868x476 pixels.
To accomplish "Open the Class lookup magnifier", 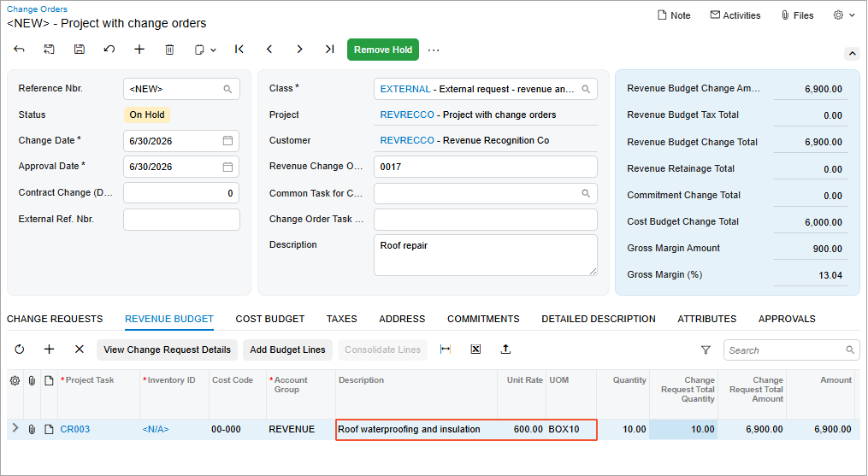I will click(586, 89).
